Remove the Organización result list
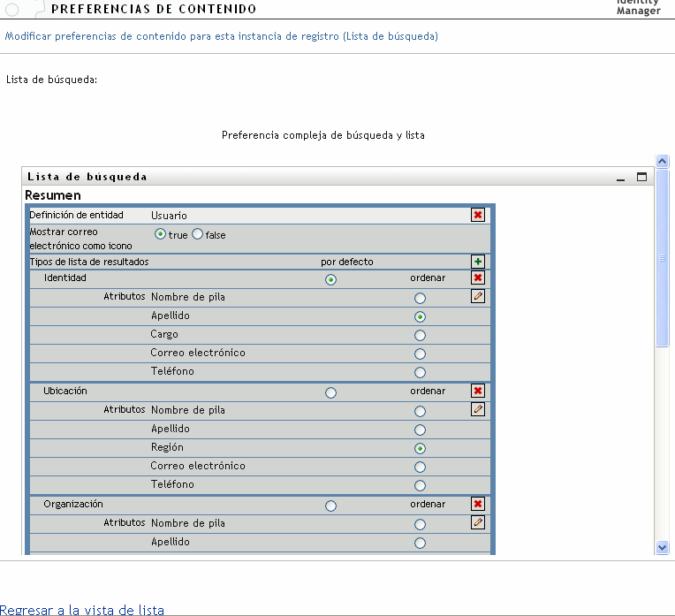This screenshot has height=616, width=675. point(478,504)
